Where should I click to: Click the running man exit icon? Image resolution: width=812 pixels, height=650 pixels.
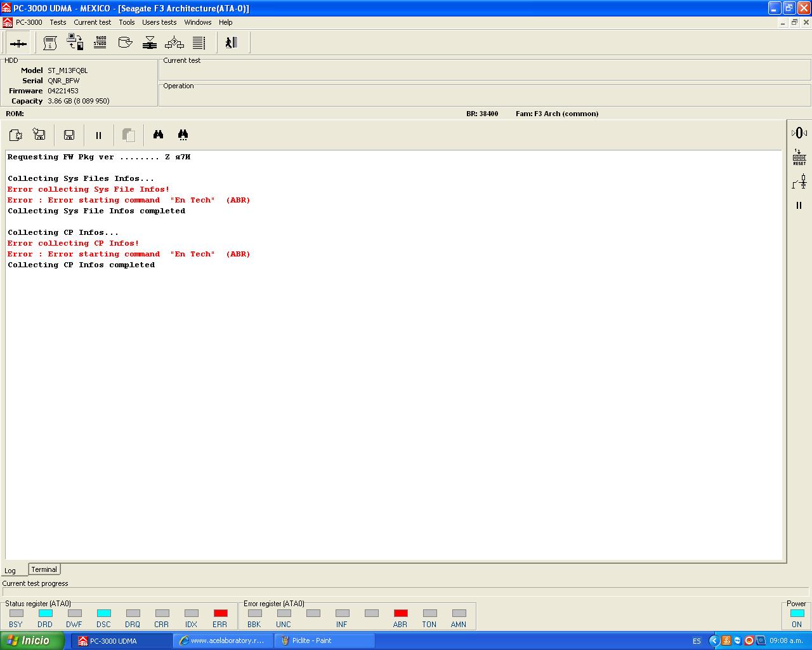(231, 43)
